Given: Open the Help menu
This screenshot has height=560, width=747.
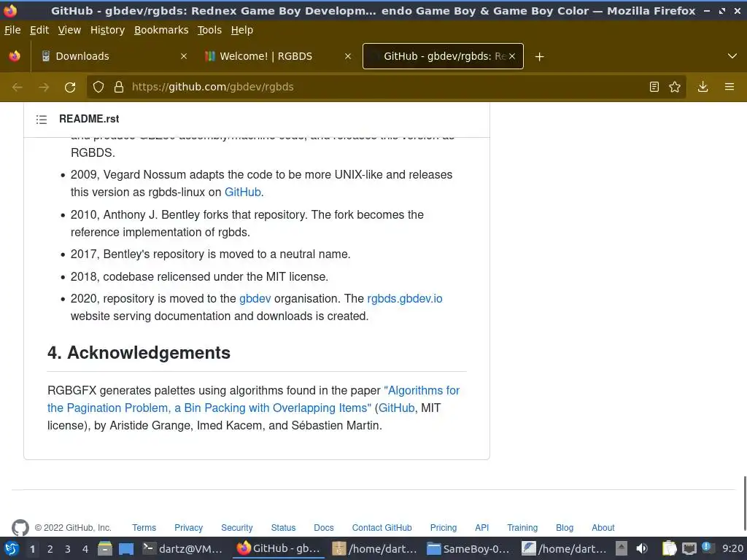Looking at the screenshot, I should [x=242, y=30].
